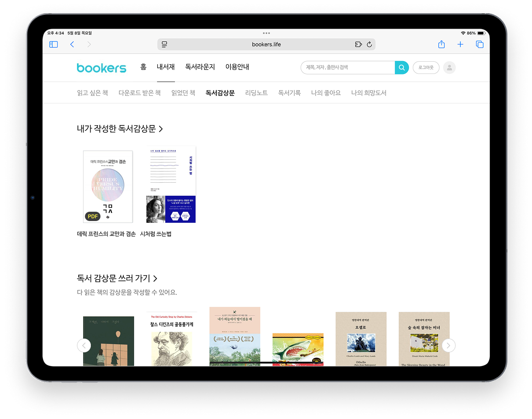This screenshot has width=532, height=419.
Task: Go back with the browser back arrow
Action: coord(72,44)
